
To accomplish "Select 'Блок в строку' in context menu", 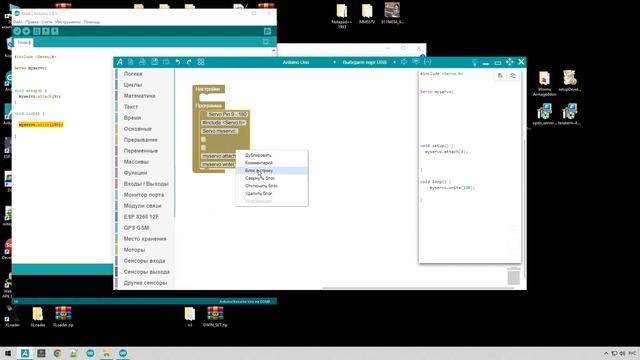I will tap(272, 171).
